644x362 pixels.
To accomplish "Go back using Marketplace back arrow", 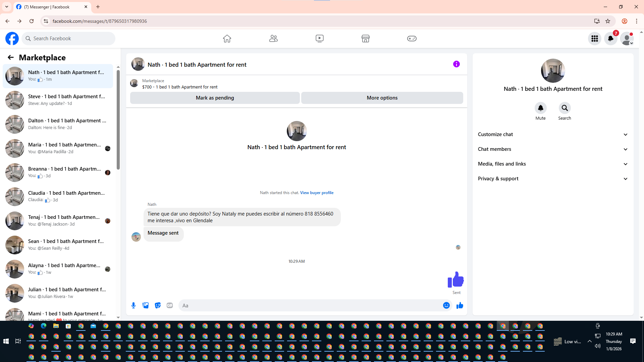I will coord(11,57).
